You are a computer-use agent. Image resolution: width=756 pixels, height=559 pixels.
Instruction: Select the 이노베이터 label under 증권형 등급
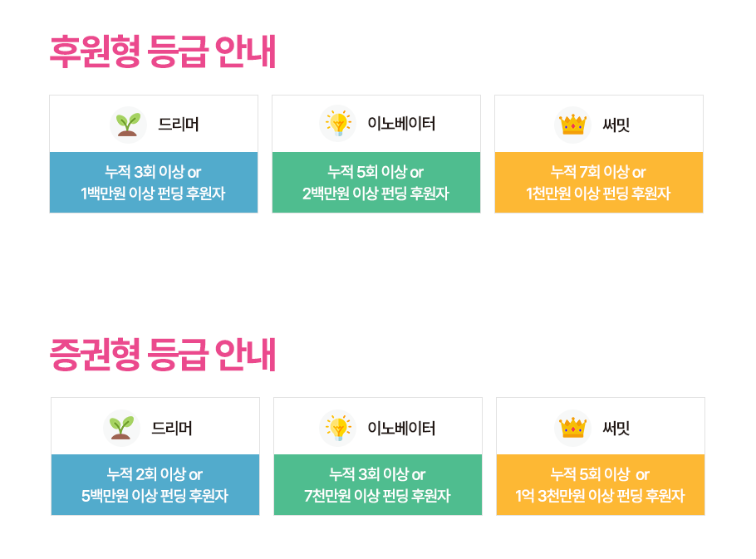[x=401, y=428]
